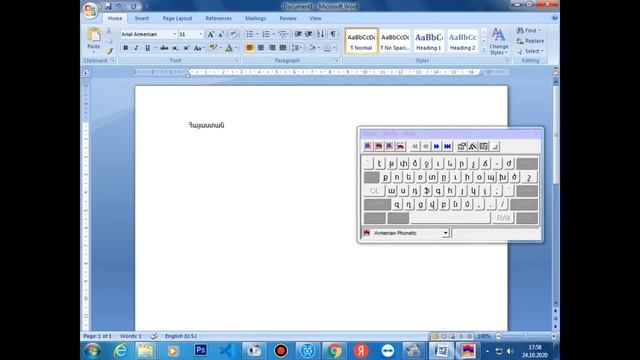
Task: Open the Borders dropdown
Action: tap(334, 48)
